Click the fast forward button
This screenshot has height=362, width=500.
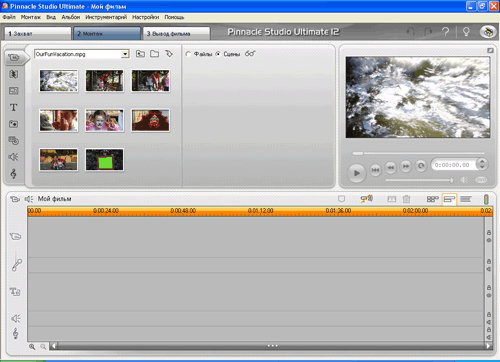[406, 166]
